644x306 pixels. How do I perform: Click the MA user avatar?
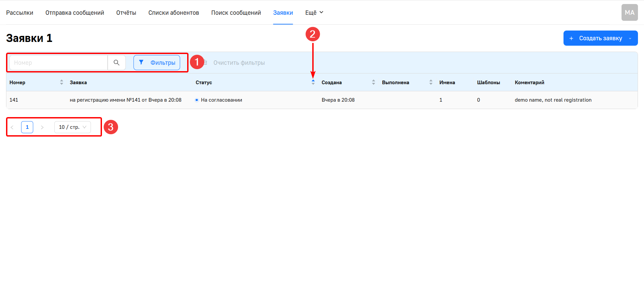point(629,13)
